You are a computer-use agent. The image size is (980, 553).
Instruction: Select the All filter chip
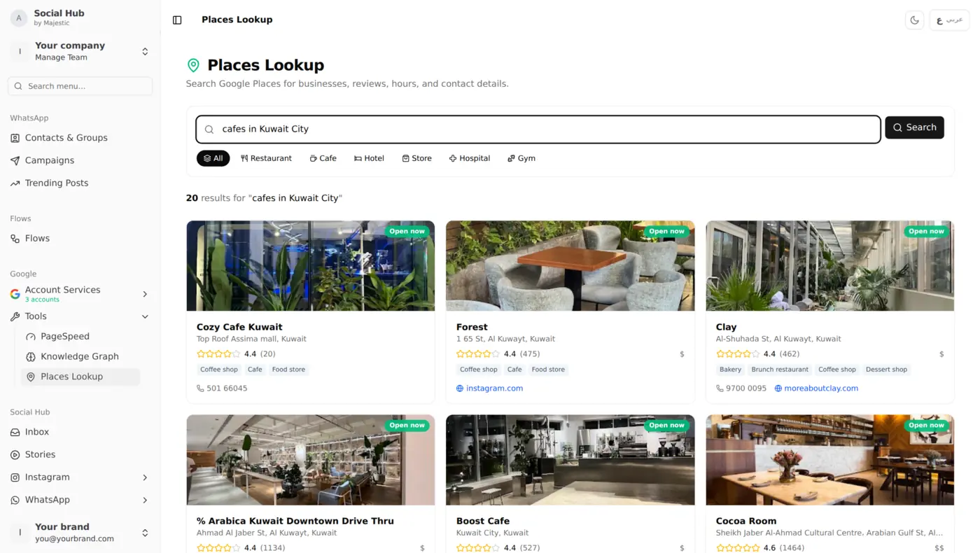(213, 158)
